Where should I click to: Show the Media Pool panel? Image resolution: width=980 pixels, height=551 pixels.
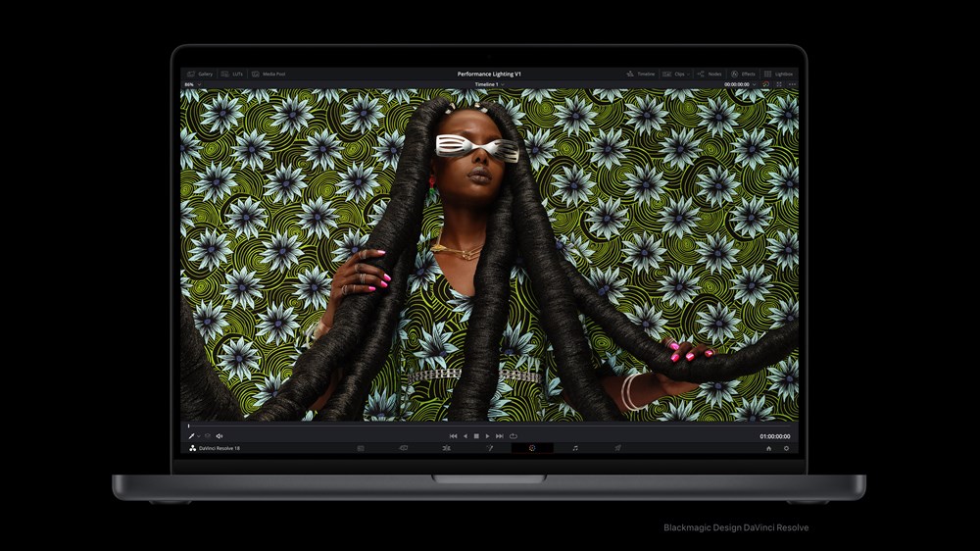click(x=268, y=74)
